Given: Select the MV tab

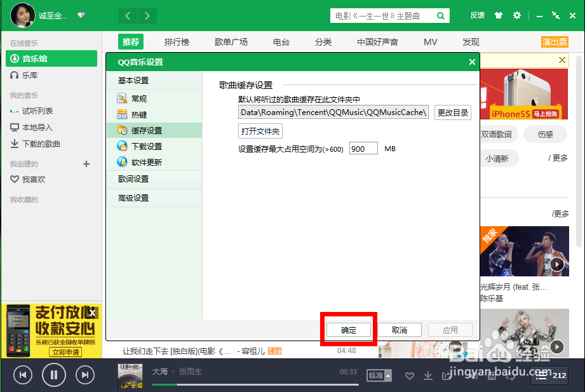Looking at the screenshot, I should [x=430, y=42].
